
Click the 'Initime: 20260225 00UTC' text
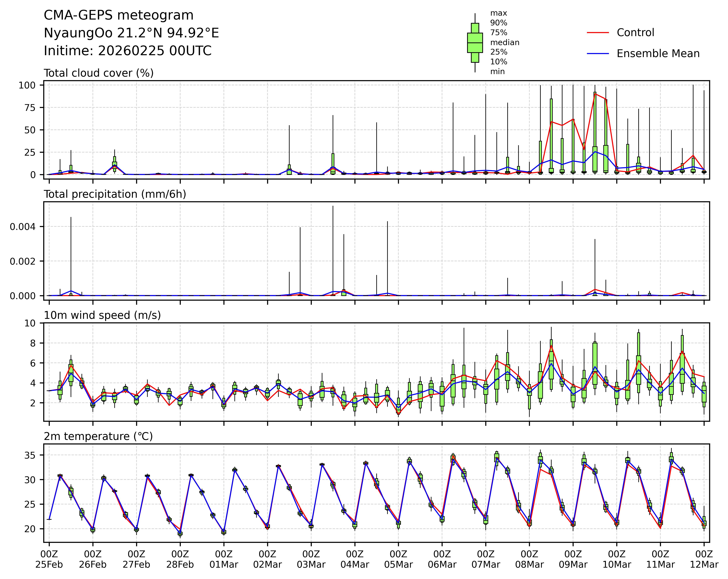(128, 51)
